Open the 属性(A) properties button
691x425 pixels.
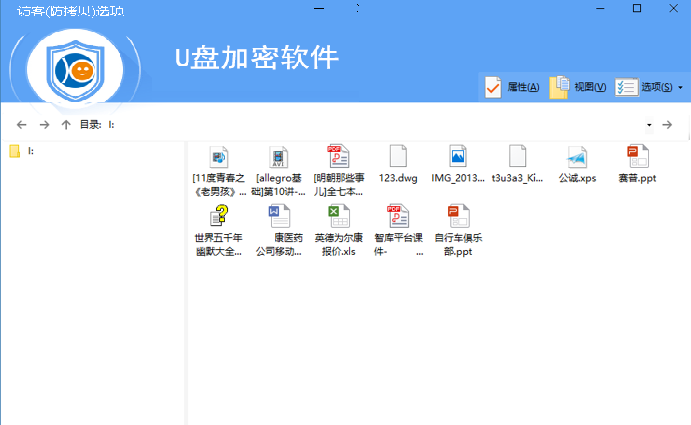(512, 88)
